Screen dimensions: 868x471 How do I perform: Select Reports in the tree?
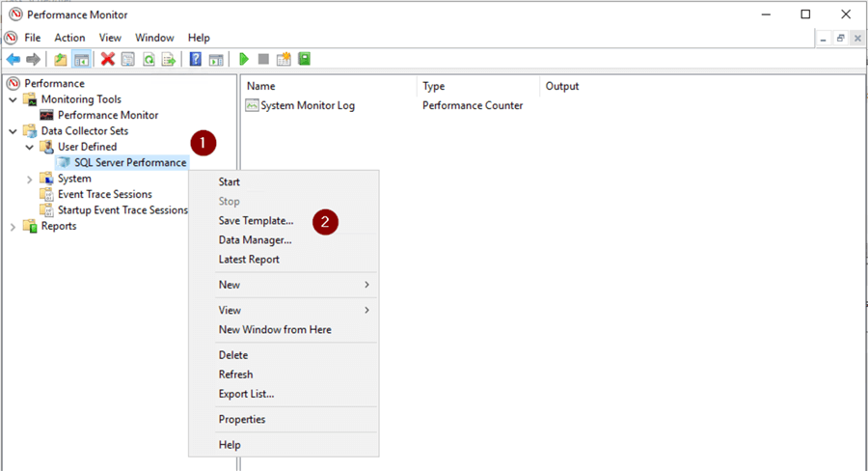click(59, 226)
